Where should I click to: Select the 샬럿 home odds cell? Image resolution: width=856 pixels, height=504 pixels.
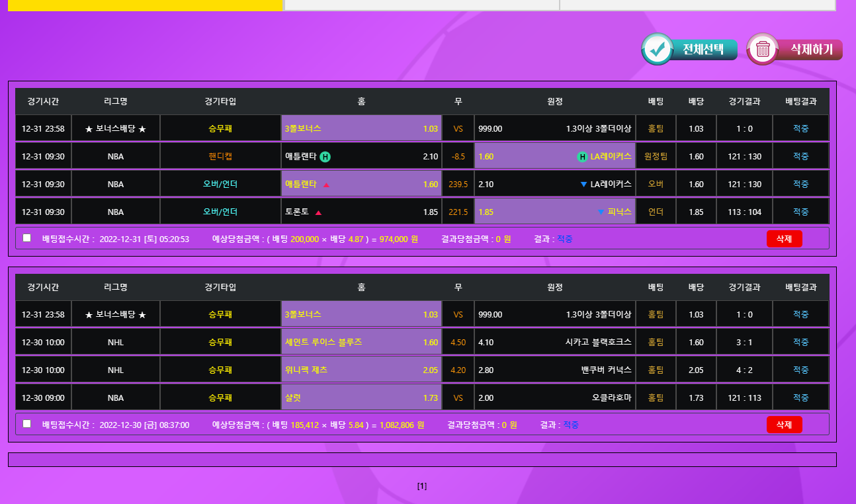pyautogui.click(x=361, y=398)
